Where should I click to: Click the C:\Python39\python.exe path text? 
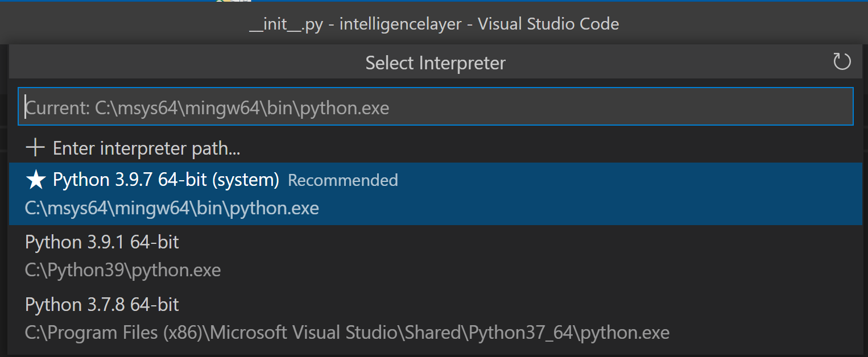coord(123,270)
